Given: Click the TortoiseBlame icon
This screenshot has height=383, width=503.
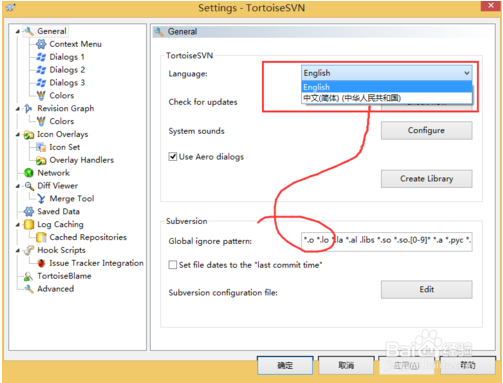Looking at the screenshot, I should 29,276.
